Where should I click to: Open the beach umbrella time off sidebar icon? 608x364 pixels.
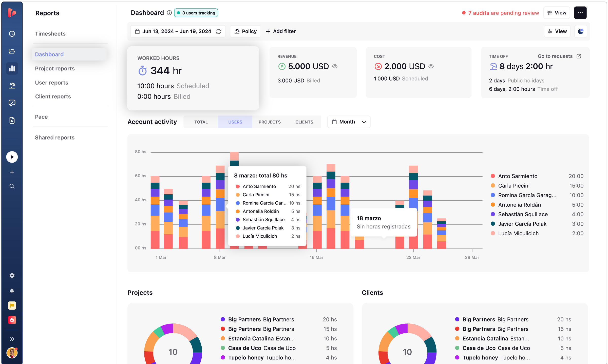[x=12, y=86]
